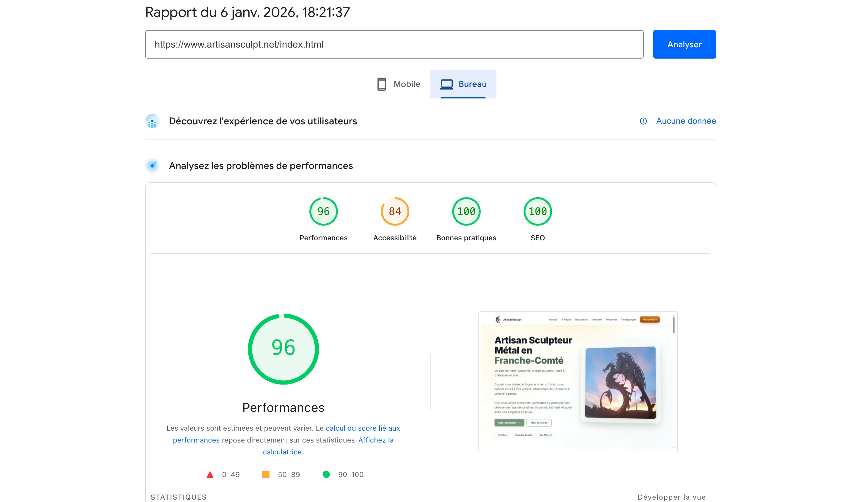
Task: Jump to Accessibilité score gauge 84
Action: tap(395, 211)
